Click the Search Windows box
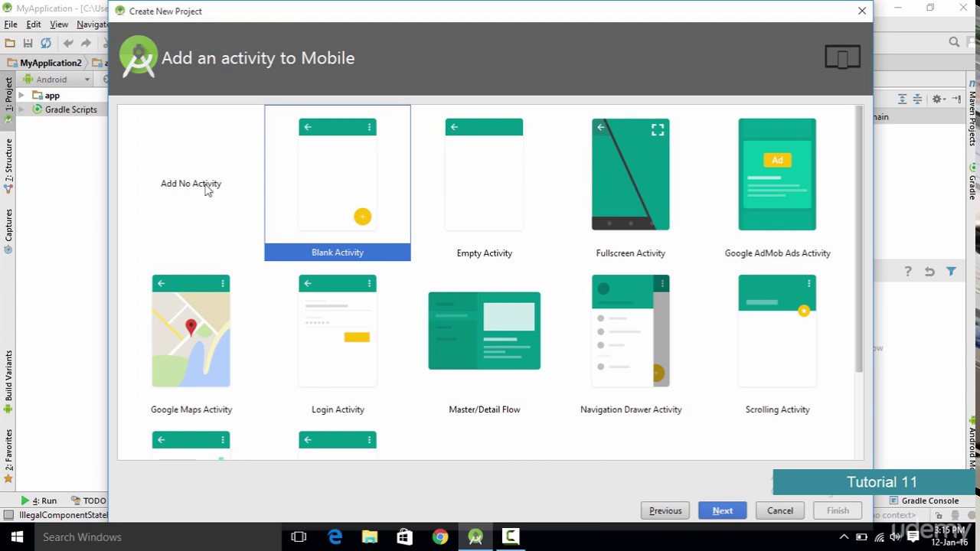This screenshot has width=980, height=551. coord(157,537)
